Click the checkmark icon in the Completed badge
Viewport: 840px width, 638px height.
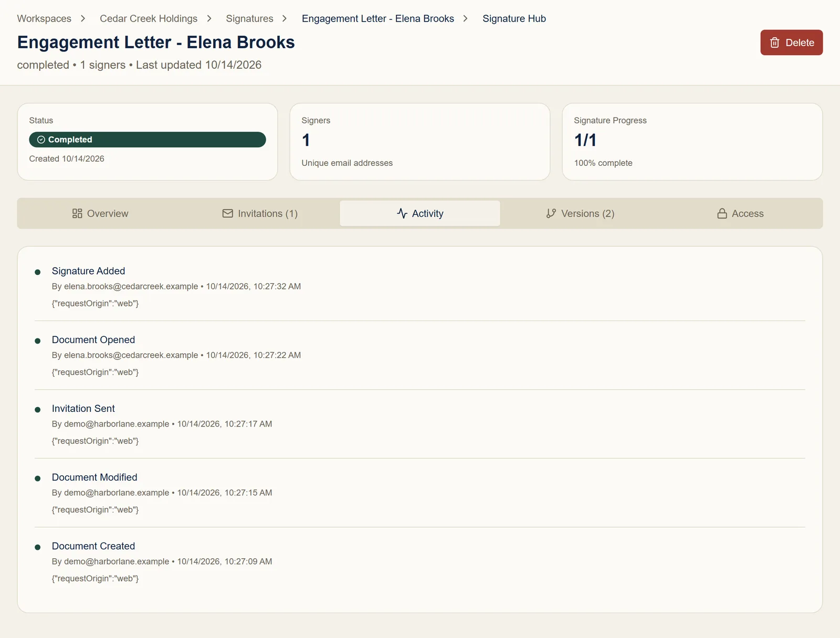41,140
